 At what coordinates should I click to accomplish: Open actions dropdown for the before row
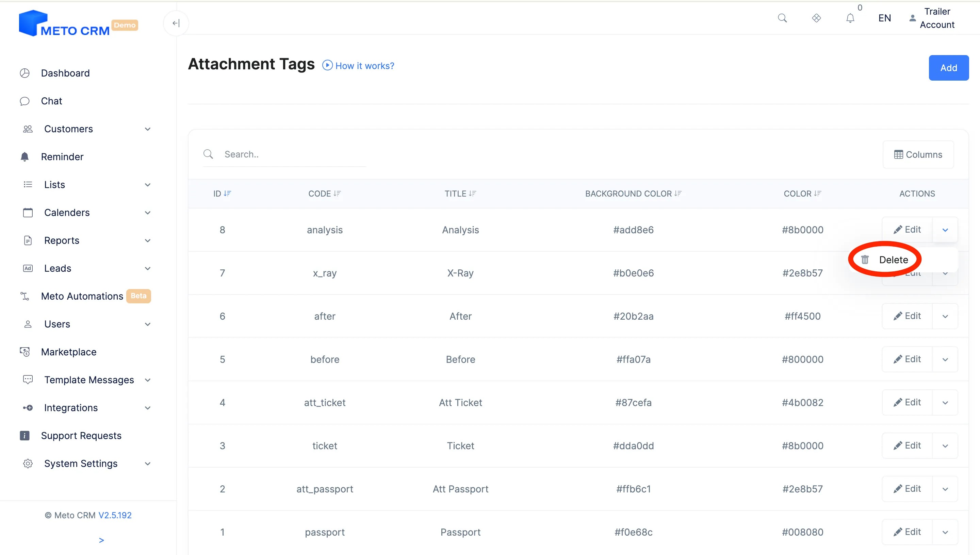pos(945,359)
